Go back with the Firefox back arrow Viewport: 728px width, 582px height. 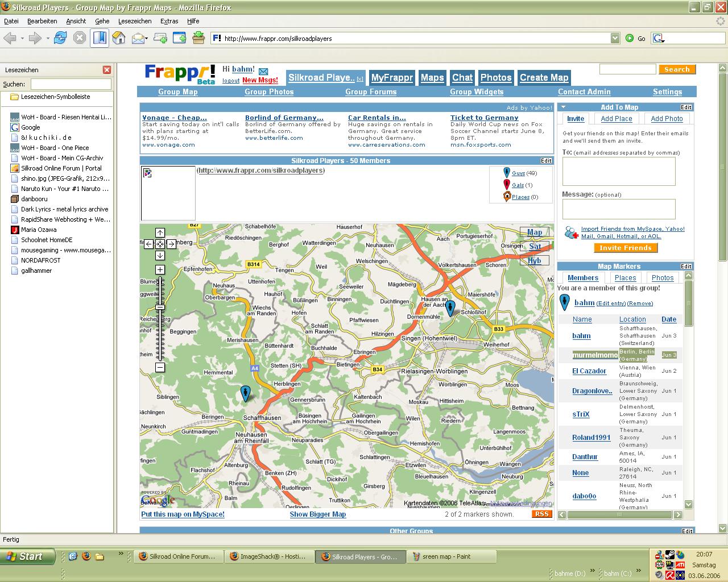[10, 38]
